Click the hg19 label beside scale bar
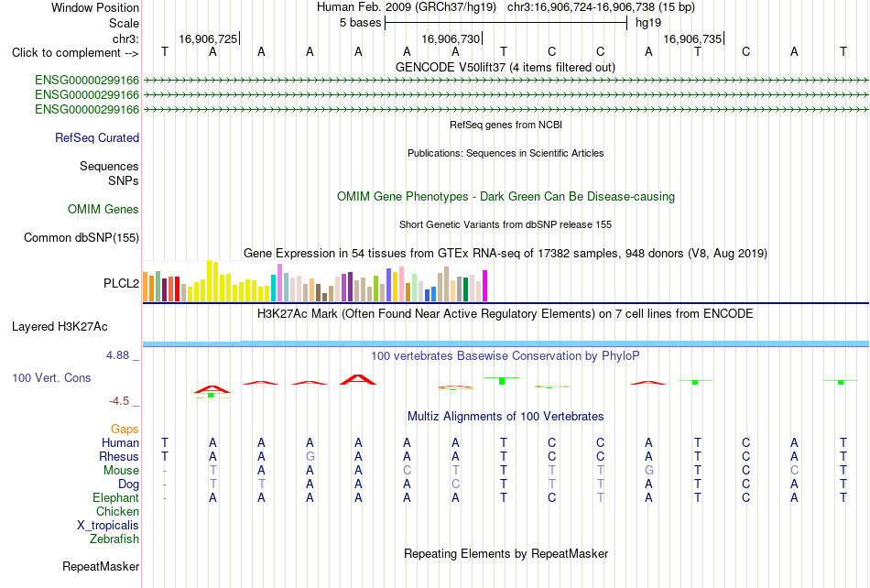 coord(648,23)
